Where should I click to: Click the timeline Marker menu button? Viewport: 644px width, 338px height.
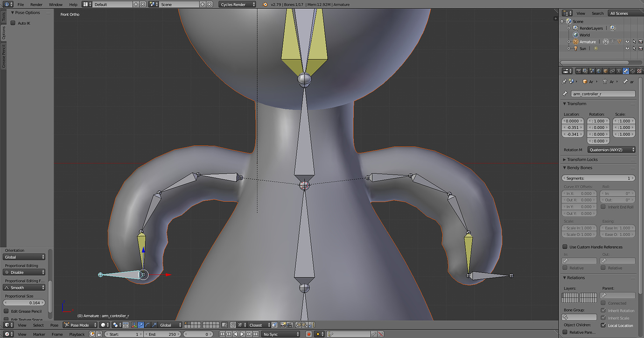point(39,334)
